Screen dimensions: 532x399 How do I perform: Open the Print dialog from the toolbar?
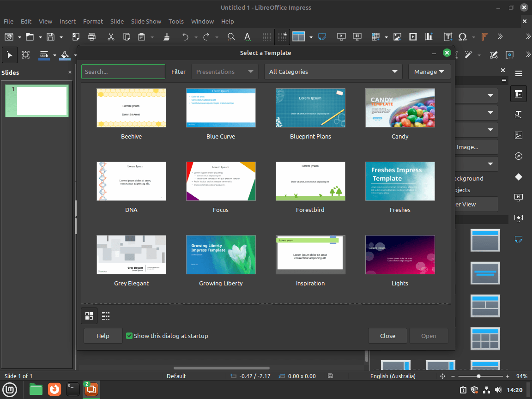click(x=91, y=36)
